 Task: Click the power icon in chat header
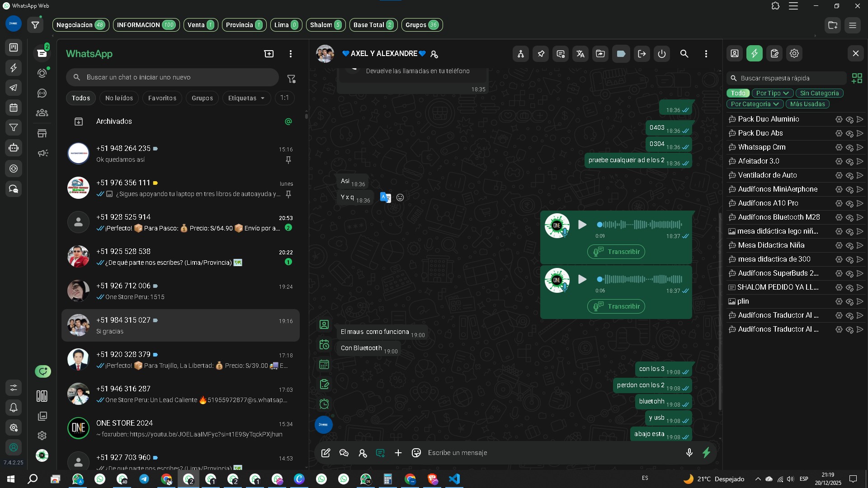(662, 54)
